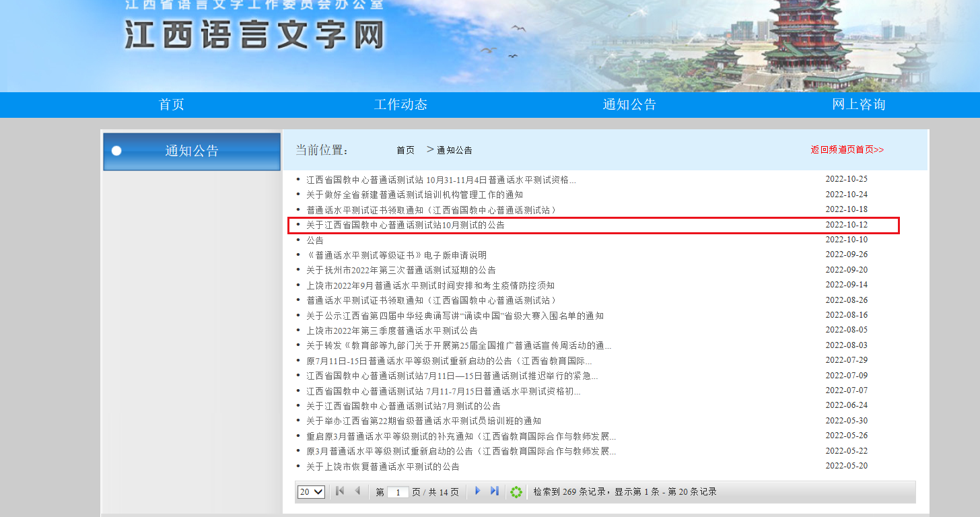The image size is (980, 517).
Task: Open 上饶市2022年第三季度普通话水平测试公告 notice
Action: (x=392, y=331)
